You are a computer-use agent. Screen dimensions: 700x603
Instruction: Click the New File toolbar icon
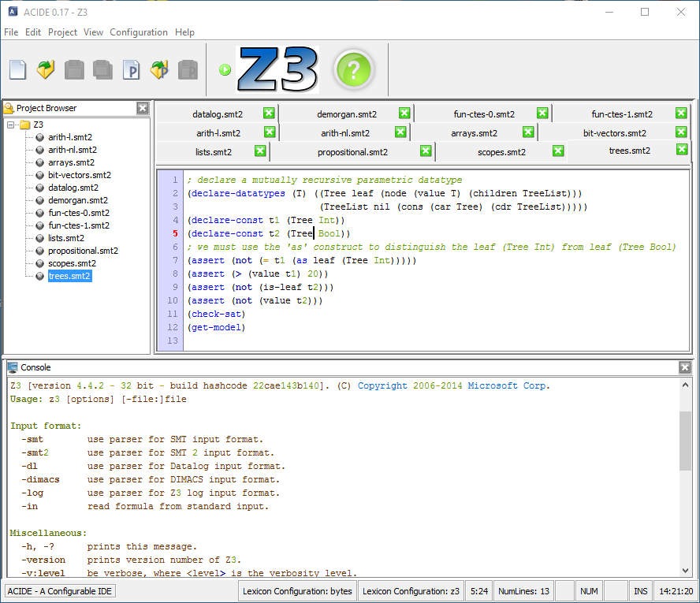coord(17,70)
